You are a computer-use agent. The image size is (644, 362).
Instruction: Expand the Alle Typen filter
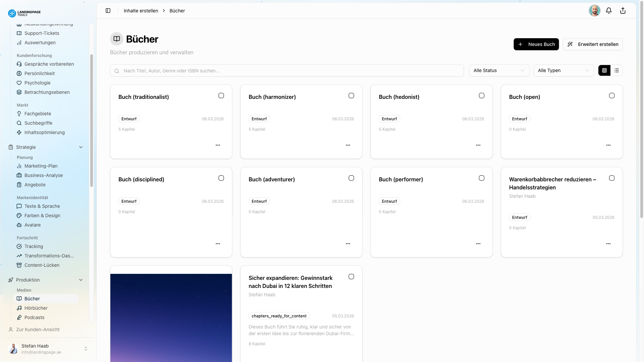coord(563,70)
